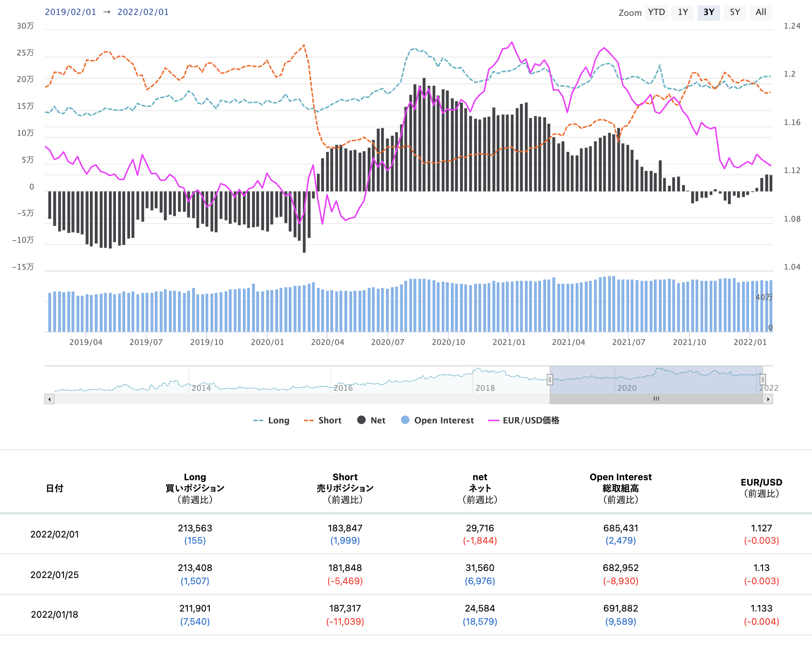Select the 1Y zoom range
812x645 pixels.
pos(683,12)
